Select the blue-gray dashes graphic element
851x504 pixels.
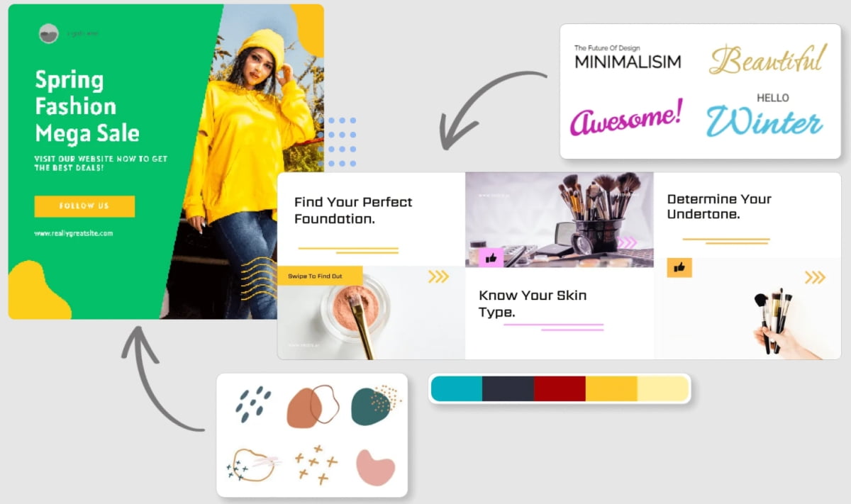coord(253,404)
